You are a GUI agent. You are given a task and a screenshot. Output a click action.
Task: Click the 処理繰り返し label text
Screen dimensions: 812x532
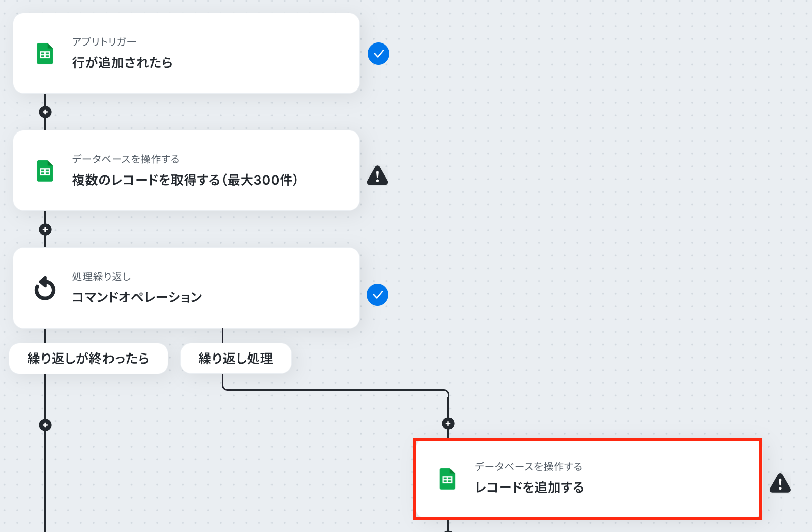(x=102, y=277)
